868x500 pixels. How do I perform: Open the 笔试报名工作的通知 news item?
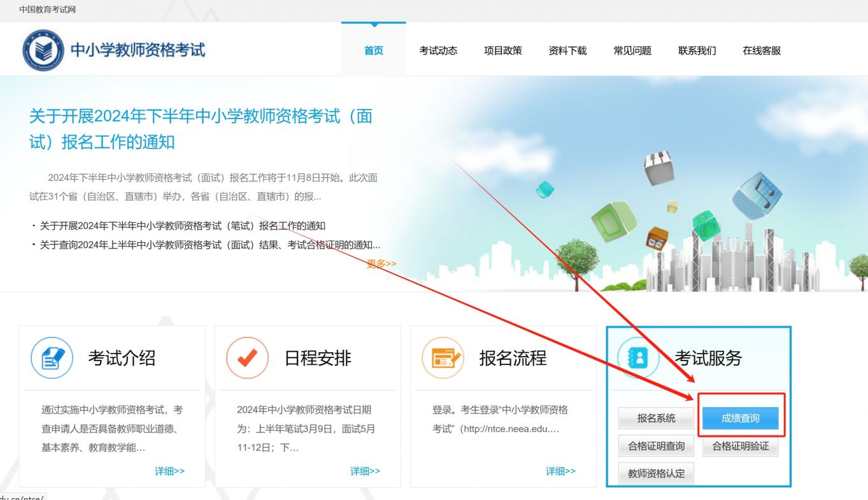click(183, 225)
